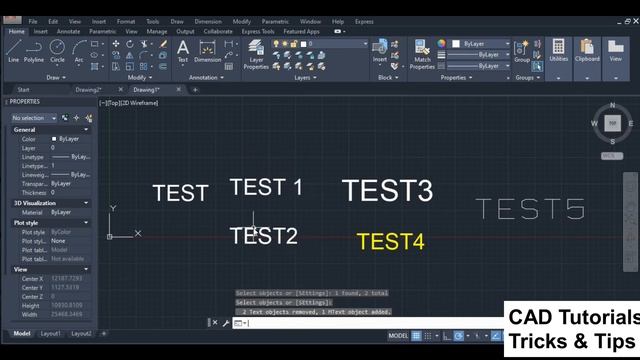Activate the Copy tool in Modify panel

point(116,55)
